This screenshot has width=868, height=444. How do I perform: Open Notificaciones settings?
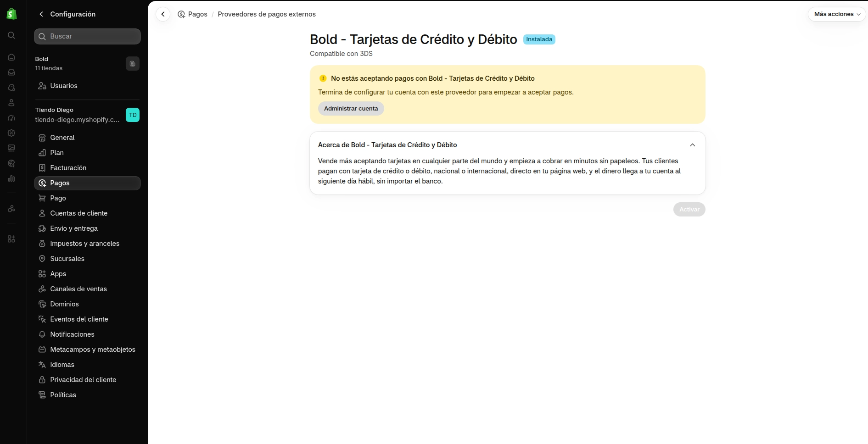pos(87,334)
